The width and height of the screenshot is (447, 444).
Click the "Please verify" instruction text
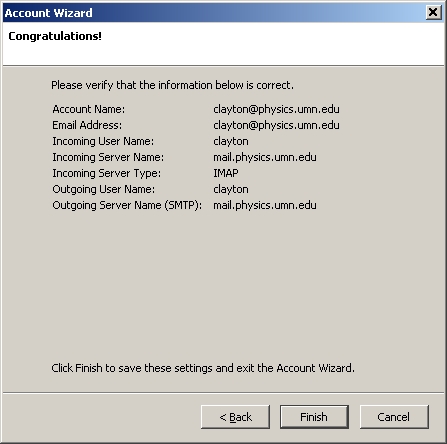[172, 85]
